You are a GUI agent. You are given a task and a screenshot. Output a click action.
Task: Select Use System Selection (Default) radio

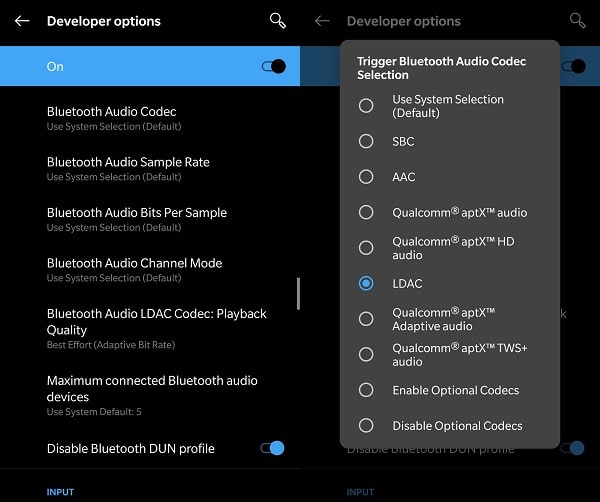point(366,105)
